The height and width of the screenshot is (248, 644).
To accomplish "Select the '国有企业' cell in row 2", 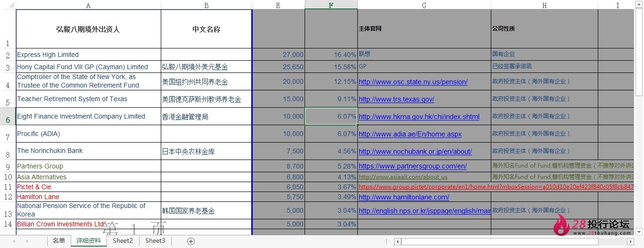I will [x=545, y=55].
